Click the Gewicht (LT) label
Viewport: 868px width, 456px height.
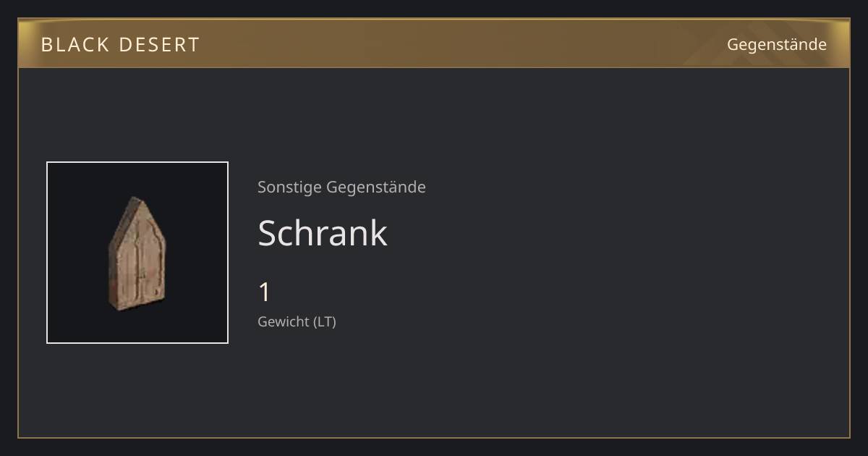[x=297, y=321]
